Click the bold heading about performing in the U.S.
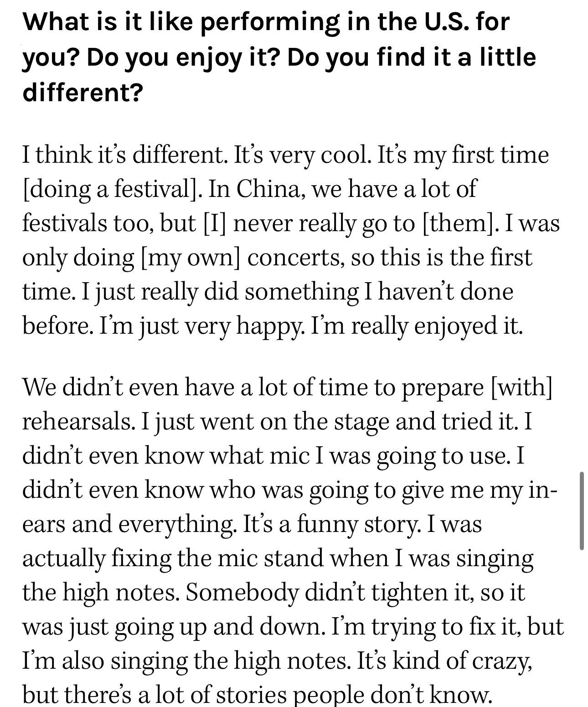Image resolution: width=588 pixels, height=707 pixels. coord(279,57)
